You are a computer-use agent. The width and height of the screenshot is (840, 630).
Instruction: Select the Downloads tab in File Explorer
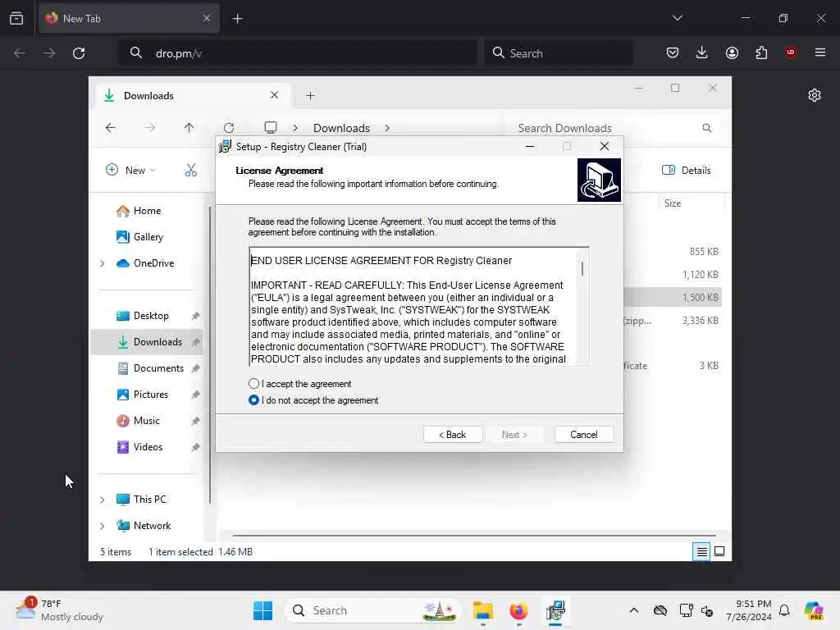[191, 95]
